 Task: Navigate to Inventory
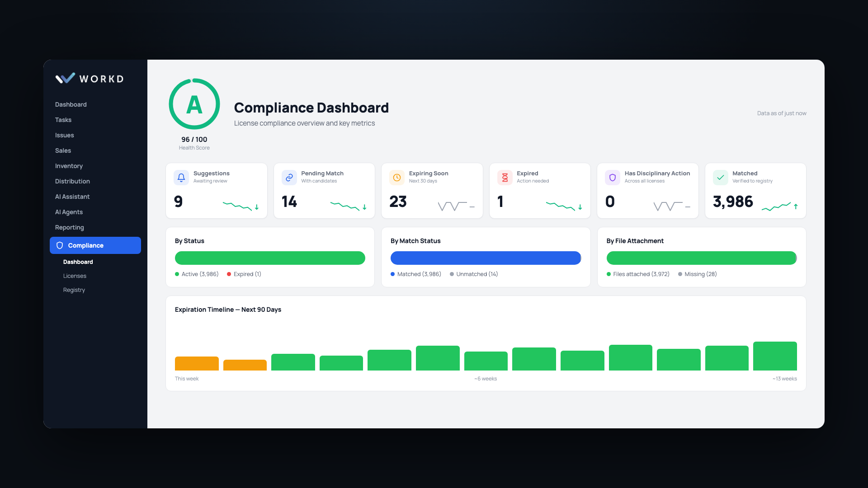tap(69, 166)
